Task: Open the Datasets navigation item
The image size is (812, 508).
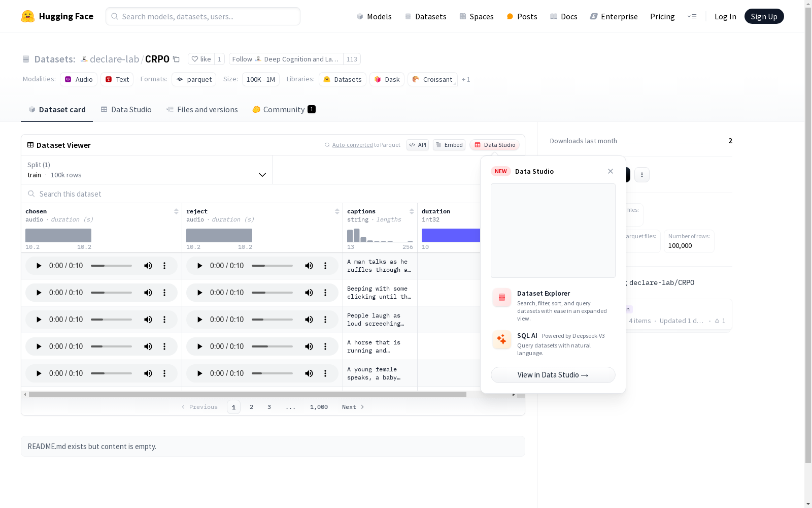Action: (x=425, y=16)
